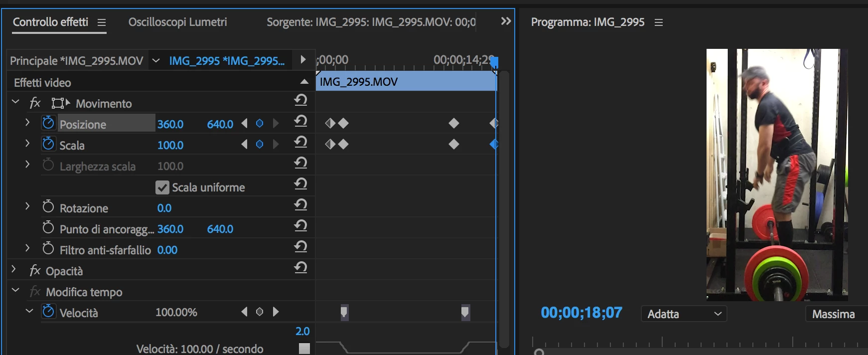Toggle Scala animation stopwatch

click(48, 144)
